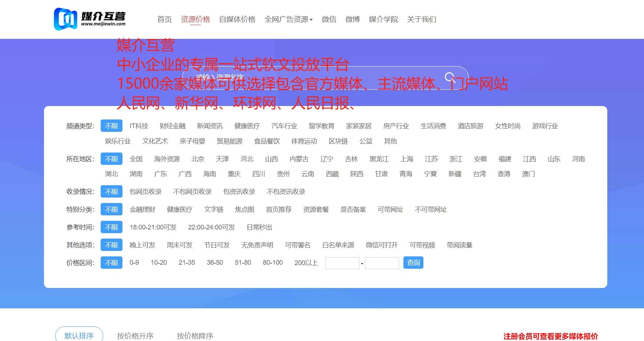Image resolution: width=644 pixels, height=341 pixels.
Task: Click the search magnifier icon
Action: coord(450,77)
